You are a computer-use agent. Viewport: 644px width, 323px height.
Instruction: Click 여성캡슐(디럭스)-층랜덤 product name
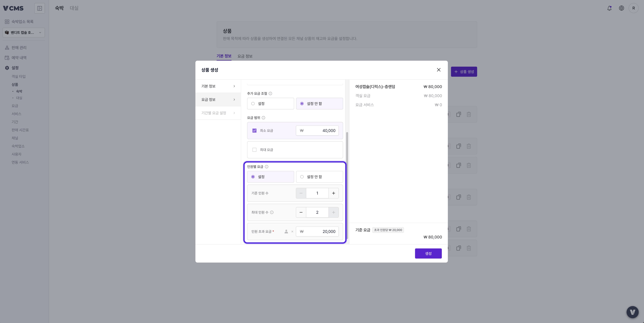coord(375,87)
